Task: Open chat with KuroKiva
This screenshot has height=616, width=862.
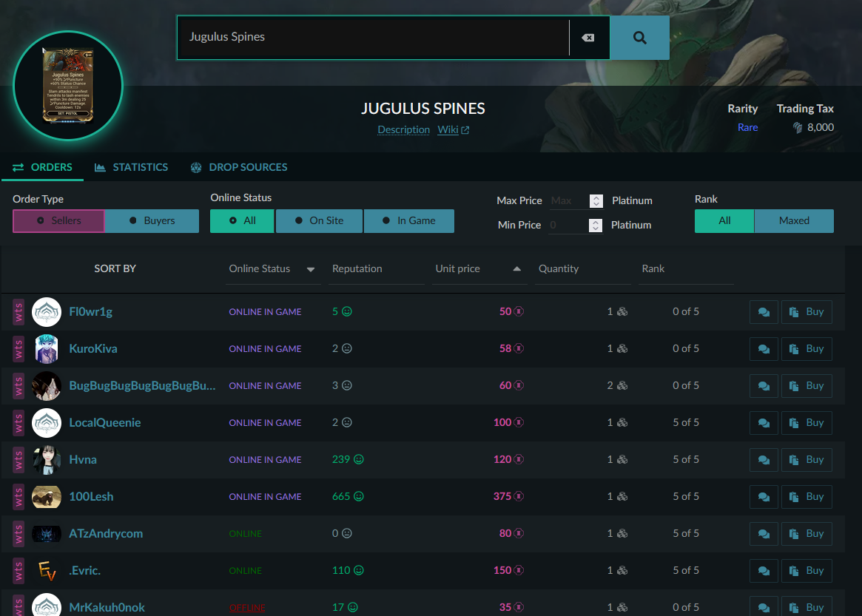Action: pos(764,348)
